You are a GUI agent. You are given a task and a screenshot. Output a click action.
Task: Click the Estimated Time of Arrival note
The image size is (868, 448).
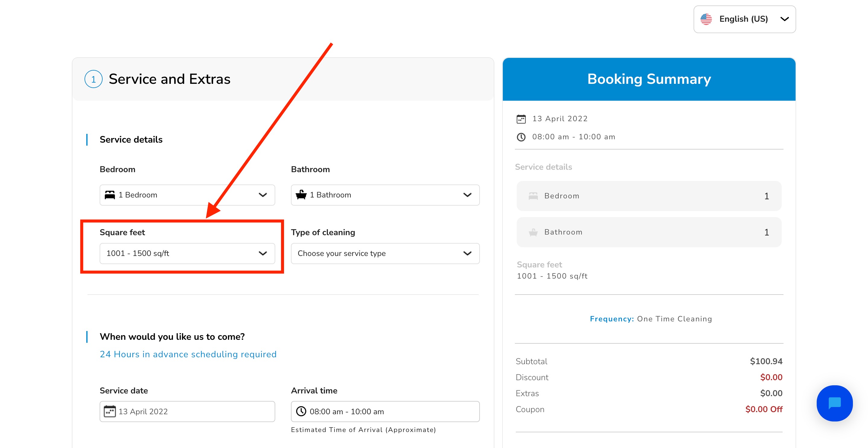point(363,430)
